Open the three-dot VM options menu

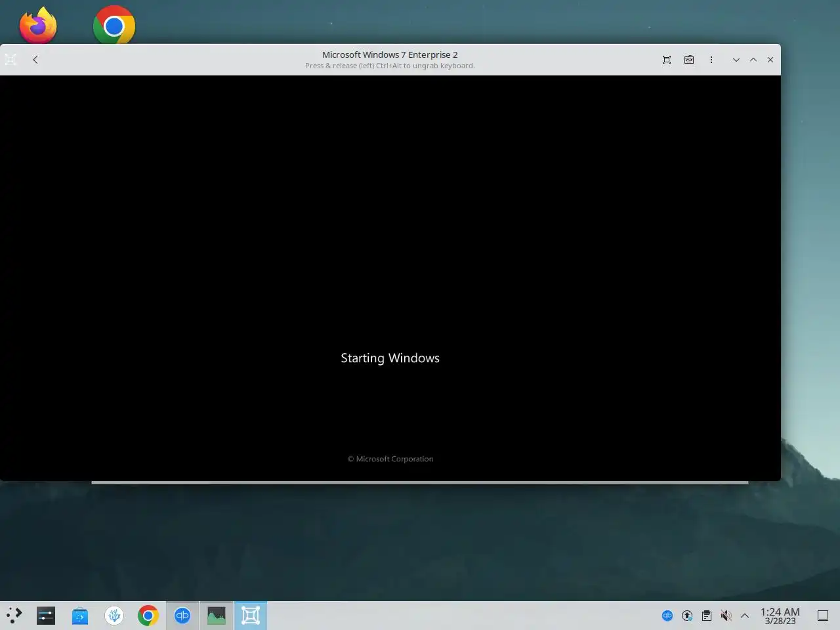tap(711, 60)
